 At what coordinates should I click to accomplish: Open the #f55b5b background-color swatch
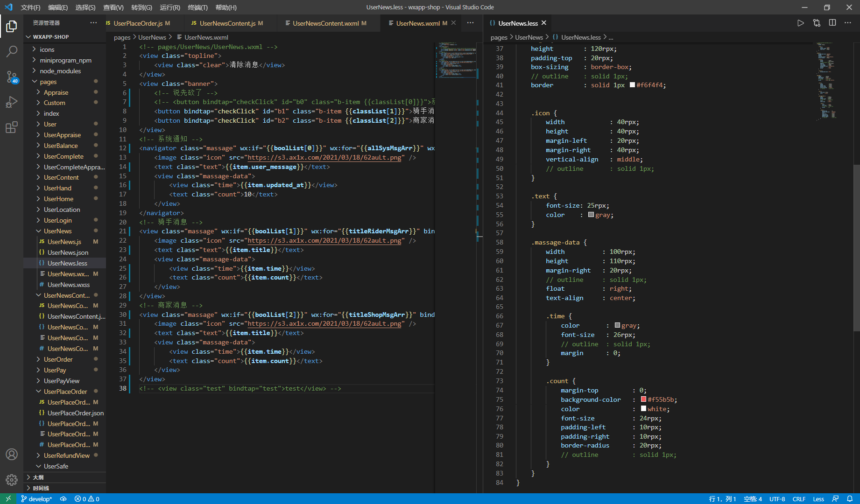[x=643, y=399]
